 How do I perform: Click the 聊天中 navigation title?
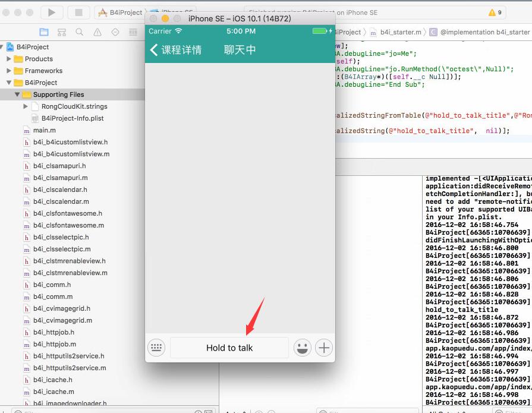click(240, 50)
